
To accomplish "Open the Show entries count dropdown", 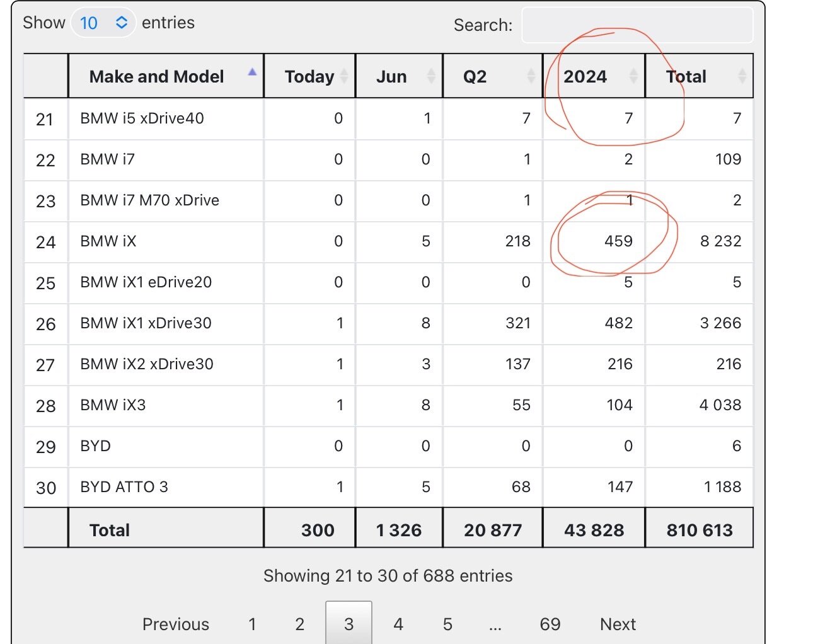I will pyautogui.click(x=103, y=23).
